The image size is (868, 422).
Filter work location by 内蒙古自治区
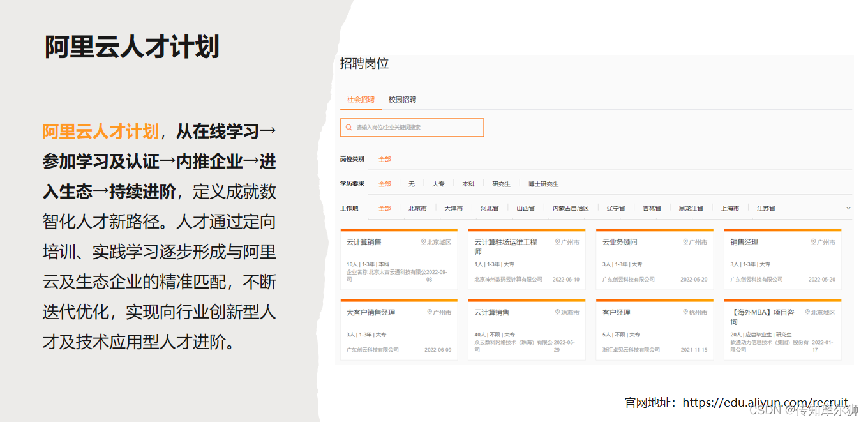pyautogui.click(x=571, y=208)
